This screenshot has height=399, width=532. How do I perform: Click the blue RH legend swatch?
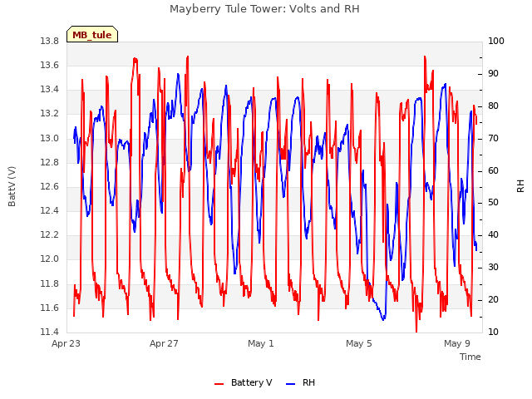(x=291, y=384)
